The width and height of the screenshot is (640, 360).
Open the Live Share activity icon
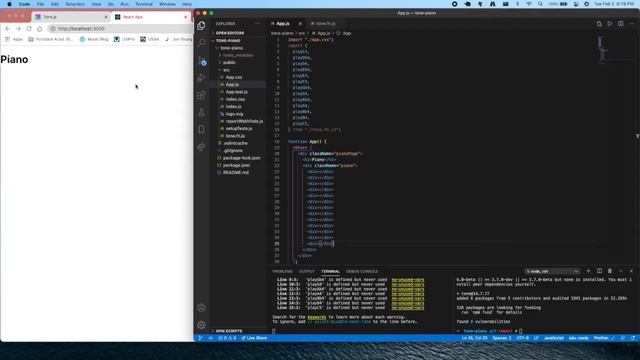201,147
